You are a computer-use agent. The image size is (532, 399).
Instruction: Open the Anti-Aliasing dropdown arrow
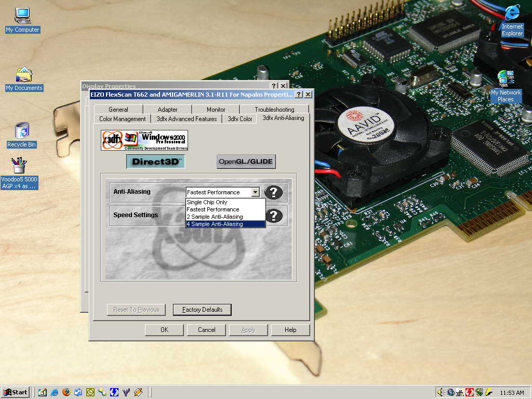click(x=255, y=192)
